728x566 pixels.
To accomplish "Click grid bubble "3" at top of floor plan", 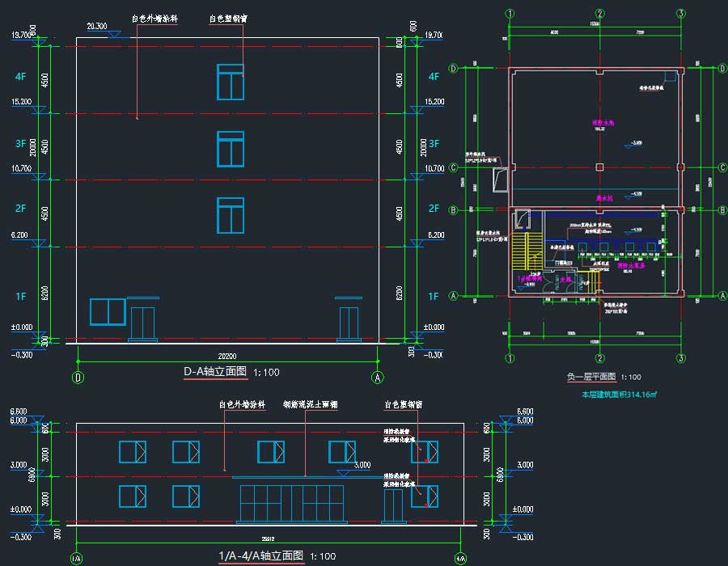I will click(680, 14).
